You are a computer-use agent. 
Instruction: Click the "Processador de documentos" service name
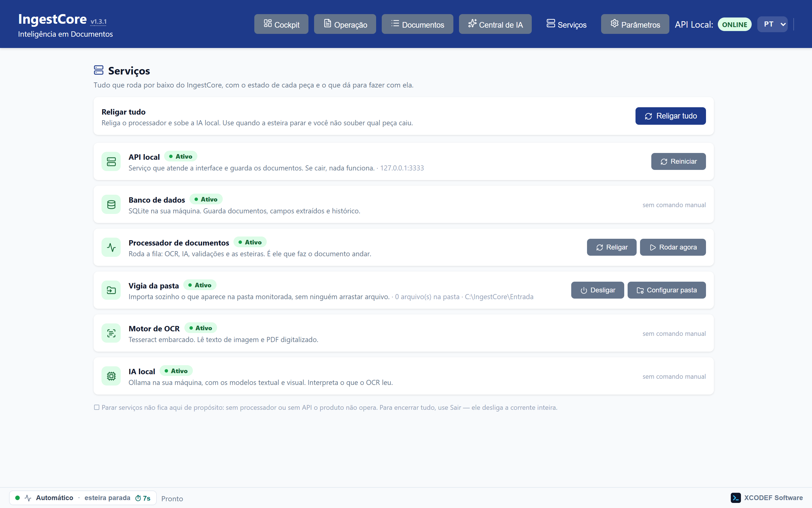click(x=179, y=243)
